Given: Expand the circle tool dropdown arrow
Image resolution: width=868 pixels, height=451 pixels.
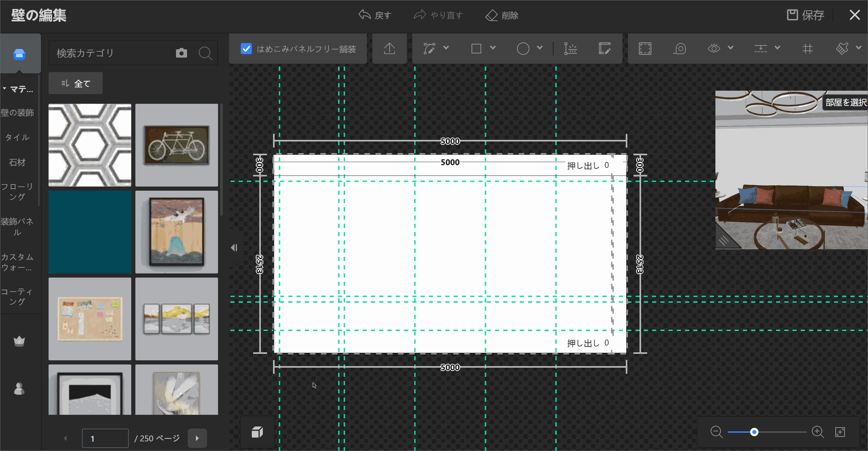Looking at the screenshot, I should coord(540,48).
